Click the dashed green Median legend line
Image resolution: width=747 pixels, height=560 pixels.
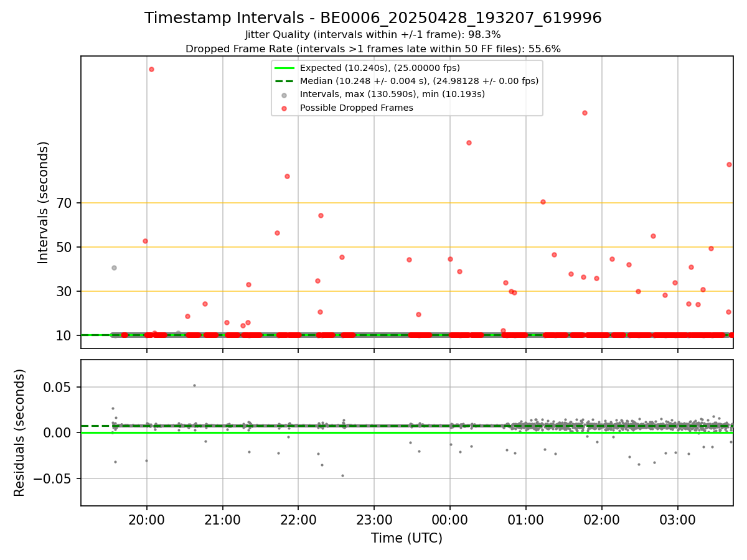[x=284, y=81]
